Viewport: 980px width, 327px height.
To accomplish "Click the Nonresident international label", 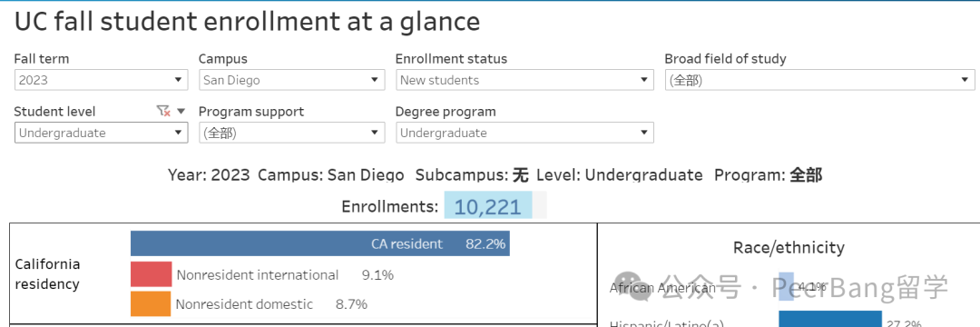I will [258, 275].
